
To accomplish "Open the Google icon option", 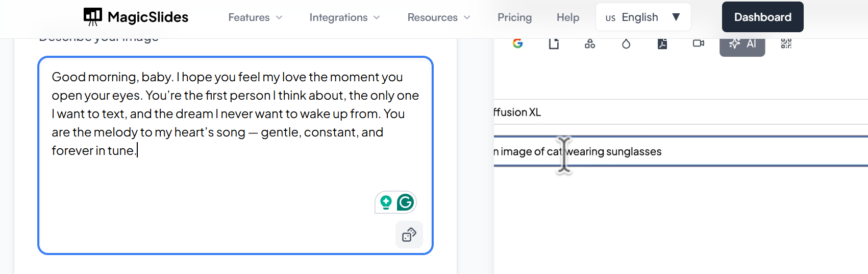I will pyautogui.click(x=517, y=43).
